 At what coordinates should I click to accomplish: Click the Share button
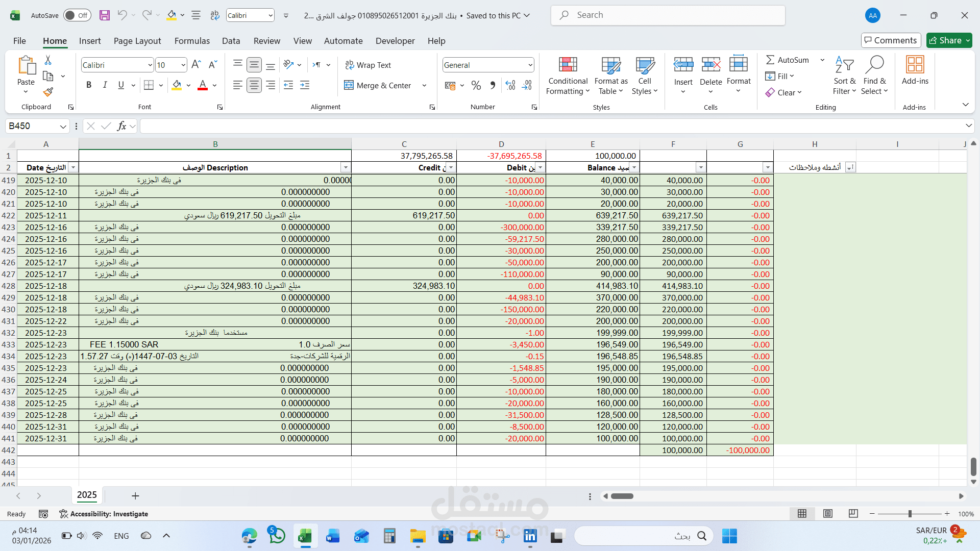coord(949,40)
